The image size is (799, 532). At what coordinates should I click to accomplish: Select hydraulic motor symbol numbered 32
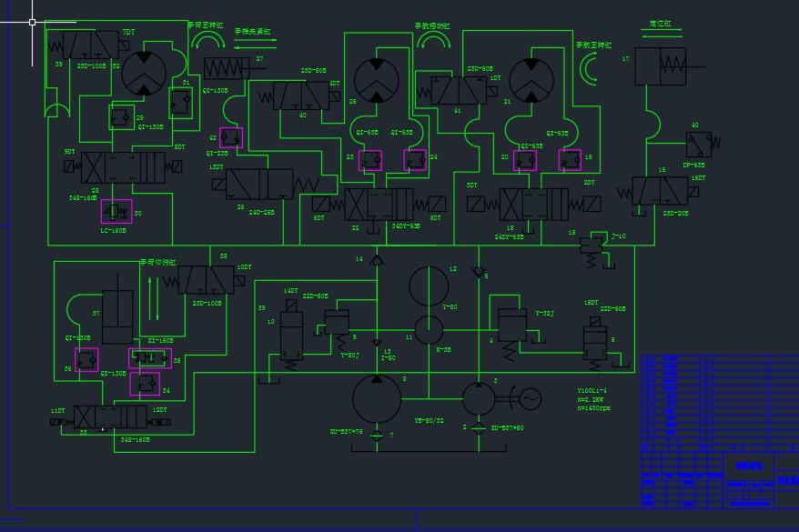coord(144,74)
